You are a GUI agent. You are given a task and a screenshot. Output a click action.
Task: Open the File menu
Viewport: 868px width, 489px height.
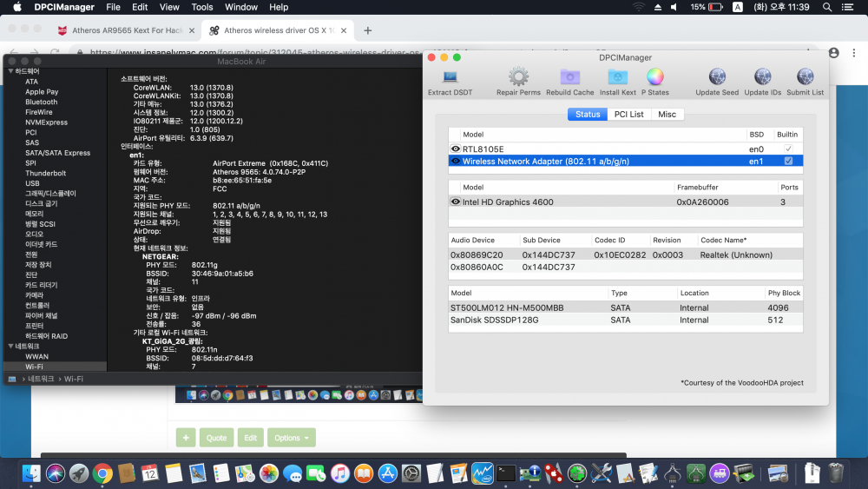tap(113, 7)
